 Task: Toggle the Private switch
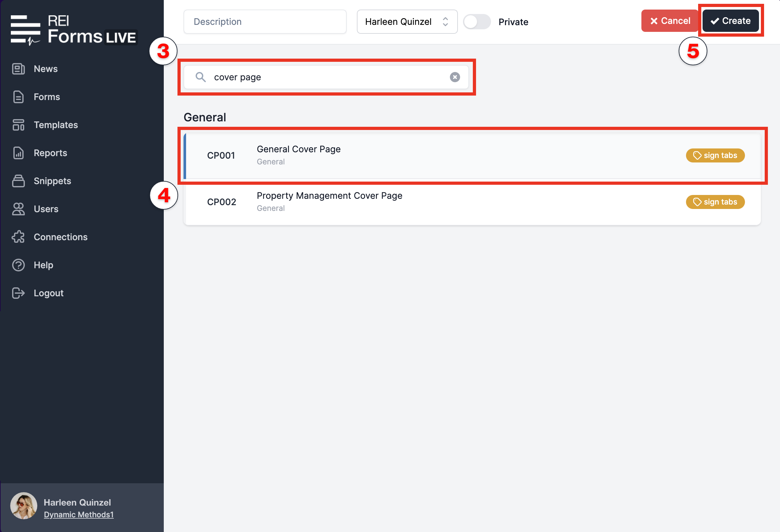(477, 22)
